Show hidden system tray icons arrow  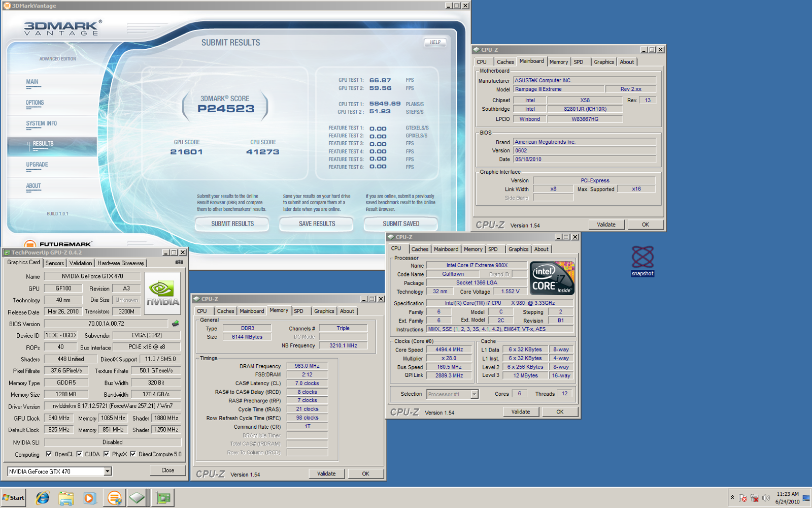pyautogui.click(x=732, y=497)
